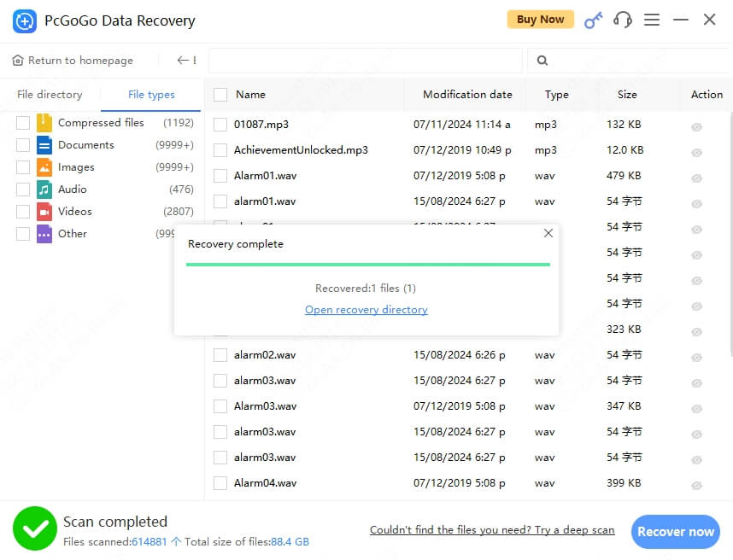Tick the Documents category checkbox
Screen dimensions: 733x560
23,145
